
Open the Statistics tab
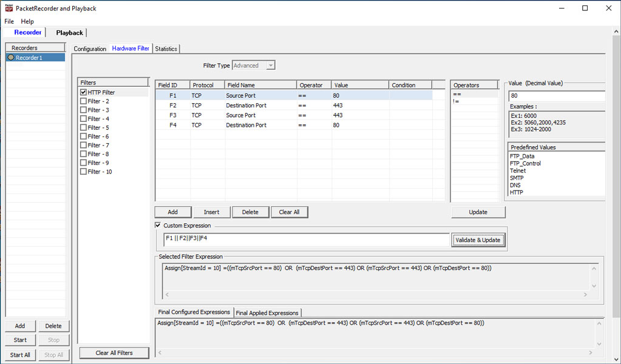coord(166,49)
